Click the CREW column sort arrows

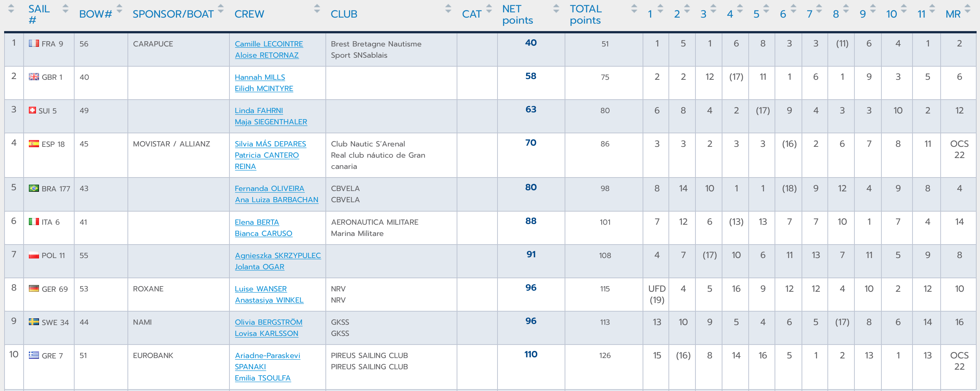pos(317,9)
